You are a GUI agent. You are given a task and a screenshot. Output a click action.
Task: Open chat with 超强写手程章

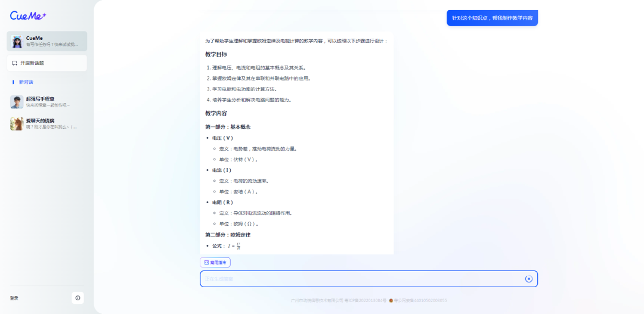(x=47, y=102)
